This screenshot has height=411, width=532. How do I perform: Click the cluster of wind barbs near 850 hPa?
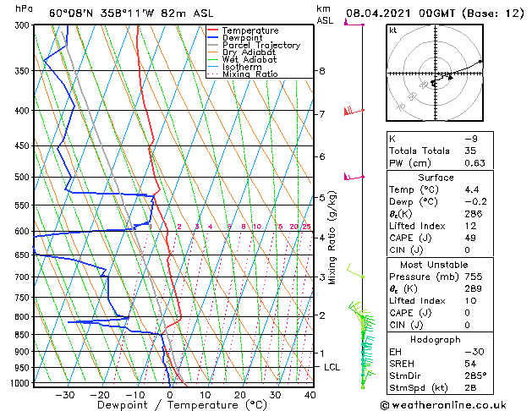tap(364, 334)
